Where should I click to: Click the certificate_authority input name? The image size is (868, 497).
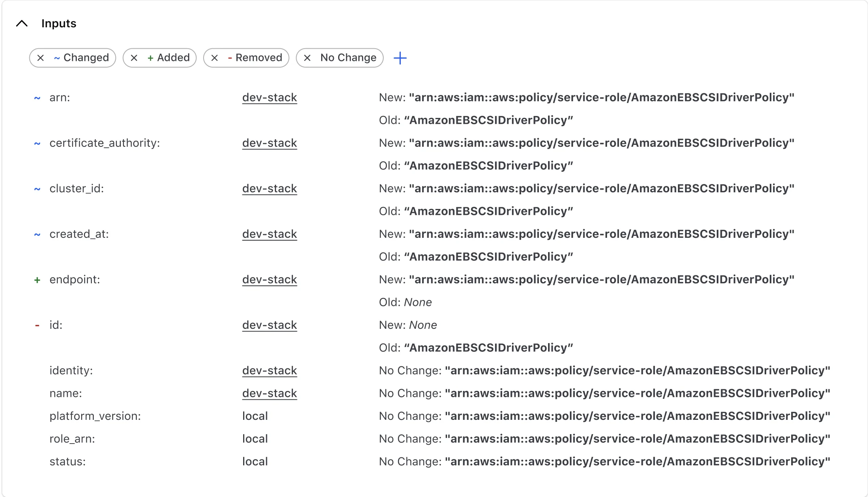[105, 143]
